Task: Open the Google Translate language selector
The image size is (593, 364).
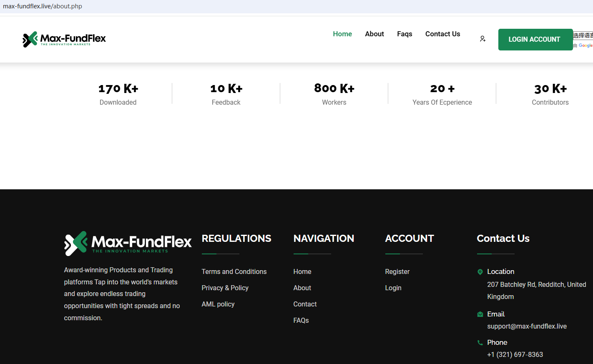Action: pyautogui.click(x=583, y=36)
